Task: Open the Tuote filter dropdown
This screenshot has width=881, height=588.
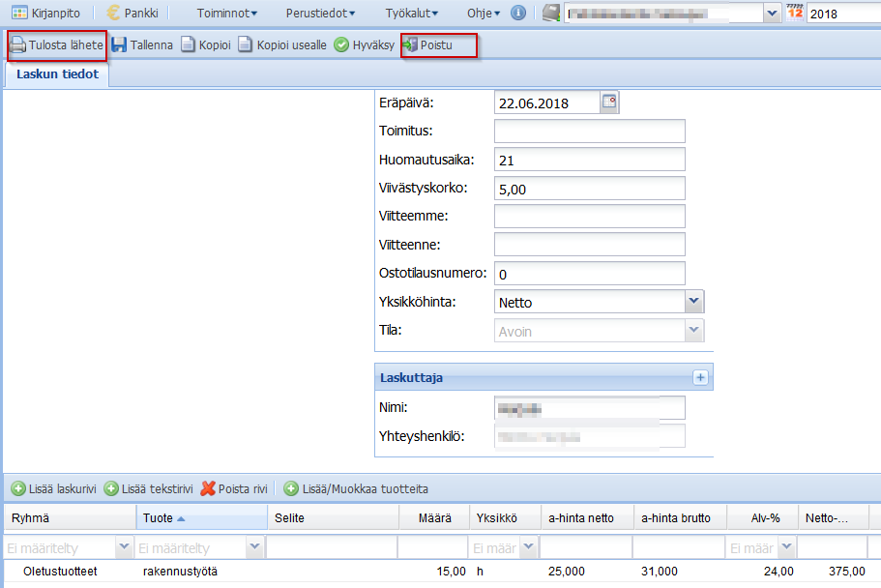Action: point(255,548)
